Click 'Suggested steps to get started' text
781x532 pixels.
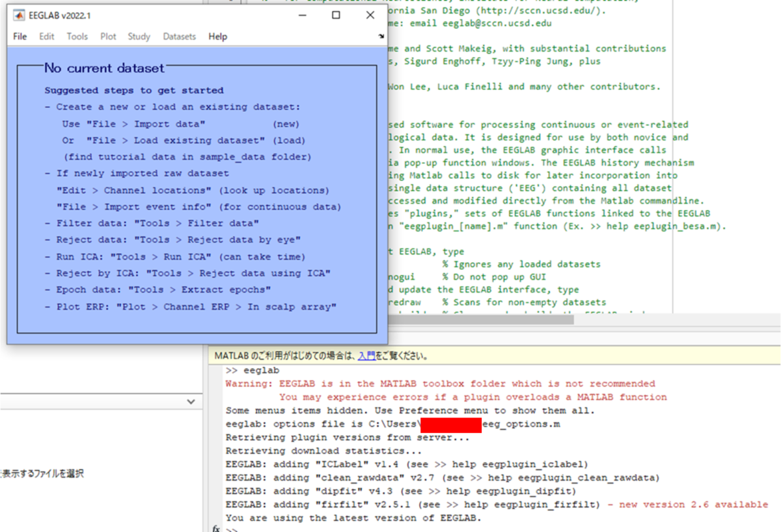[134, 90]
